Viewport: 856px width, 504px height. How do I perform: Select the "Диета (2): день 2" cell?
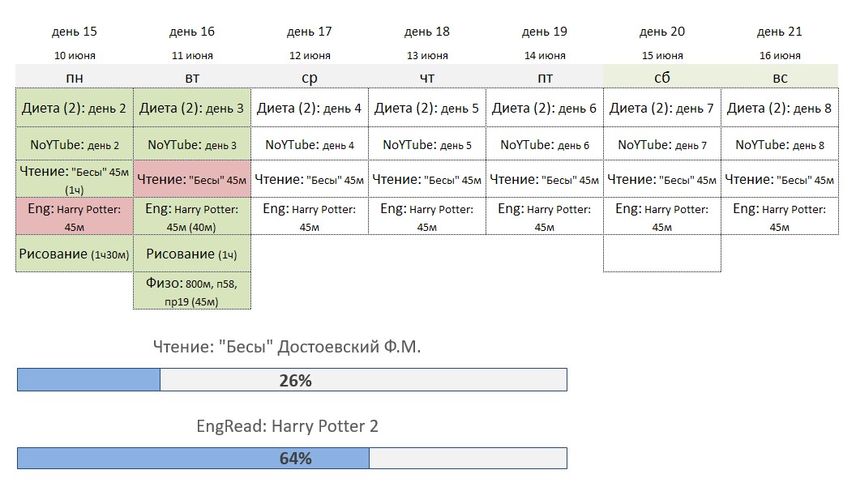pyautogui.click(x=74, y=108)
